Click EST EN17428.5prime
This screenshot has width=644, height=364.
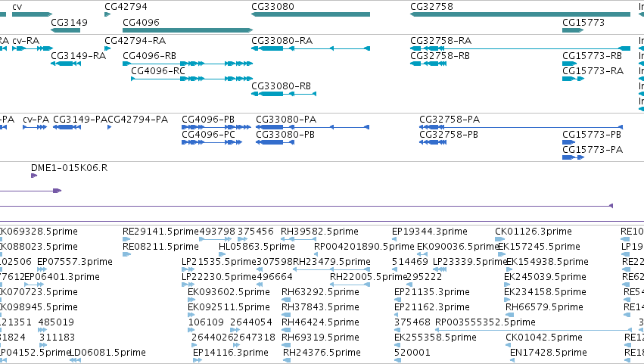(512, 360)
